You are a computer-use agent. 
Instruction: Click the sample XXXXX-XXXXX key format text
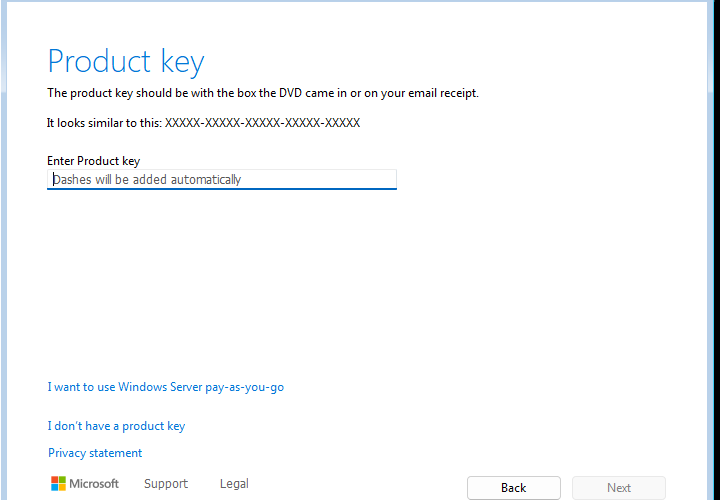(263, 123)
